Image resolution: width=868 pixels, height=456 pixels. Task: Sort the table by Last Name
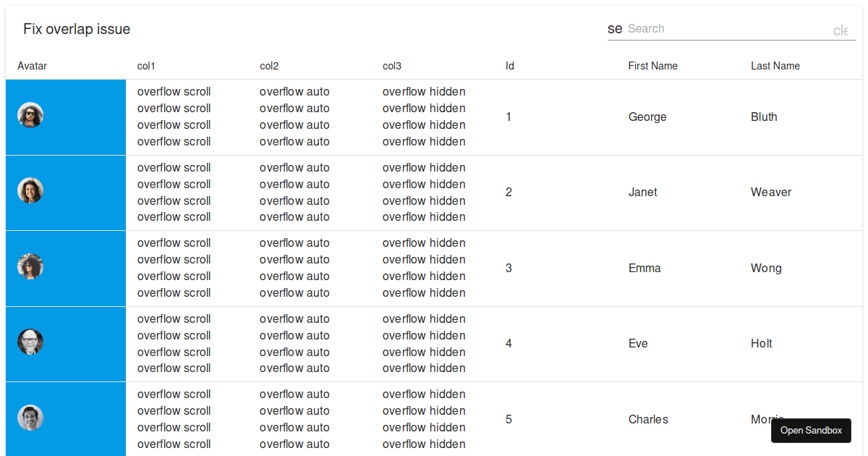tap(775, 66)
